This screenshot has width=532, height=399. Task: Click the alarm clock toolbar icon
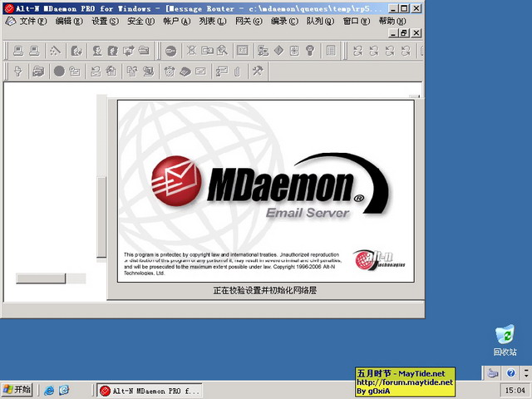tap(169, 71)
